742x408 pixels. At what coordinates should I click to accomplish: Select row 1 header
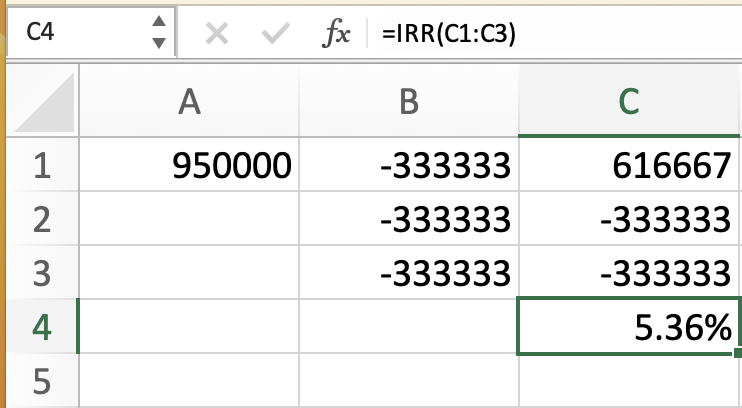coord(38,165)
